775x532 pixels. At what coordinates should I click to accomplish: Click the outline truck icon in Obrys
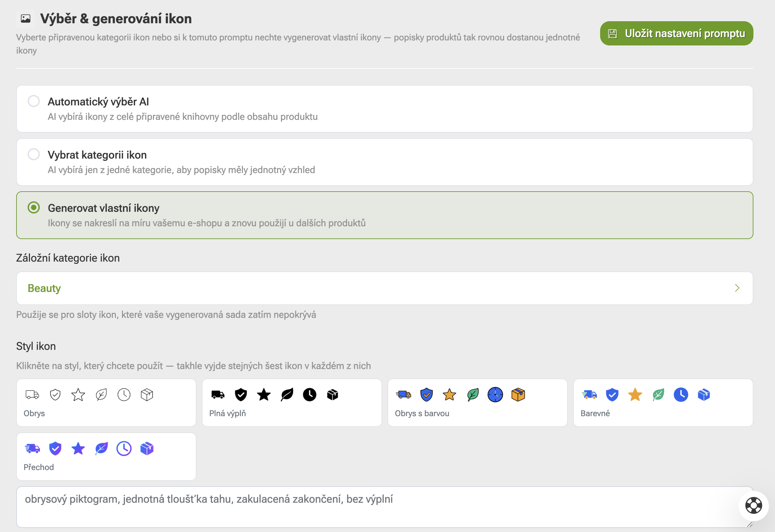point(32,394)
